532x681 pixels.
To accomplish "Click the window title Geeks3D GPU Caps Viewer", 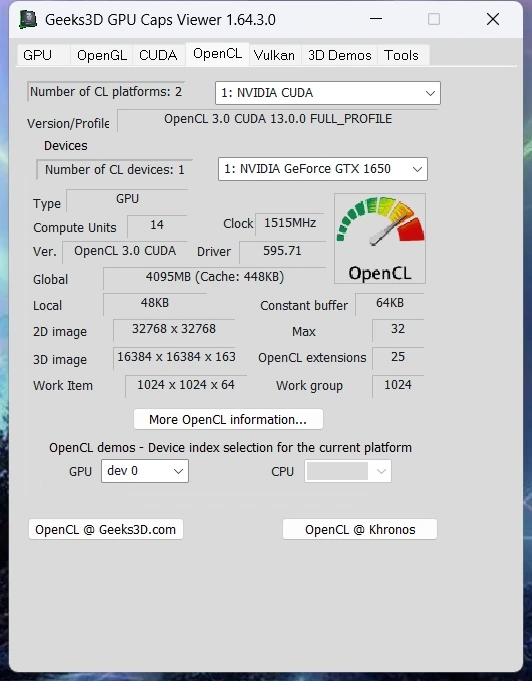I will 160,20.
